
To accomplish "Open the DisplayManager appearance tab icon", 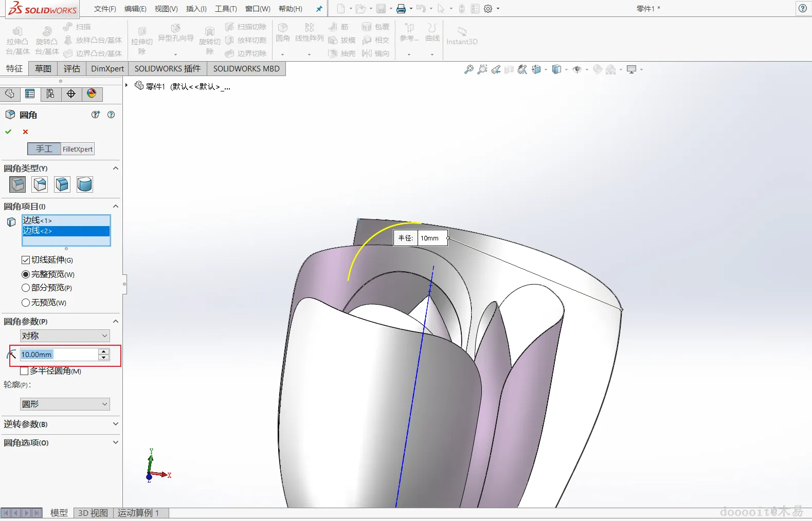I will coord(92,94).
